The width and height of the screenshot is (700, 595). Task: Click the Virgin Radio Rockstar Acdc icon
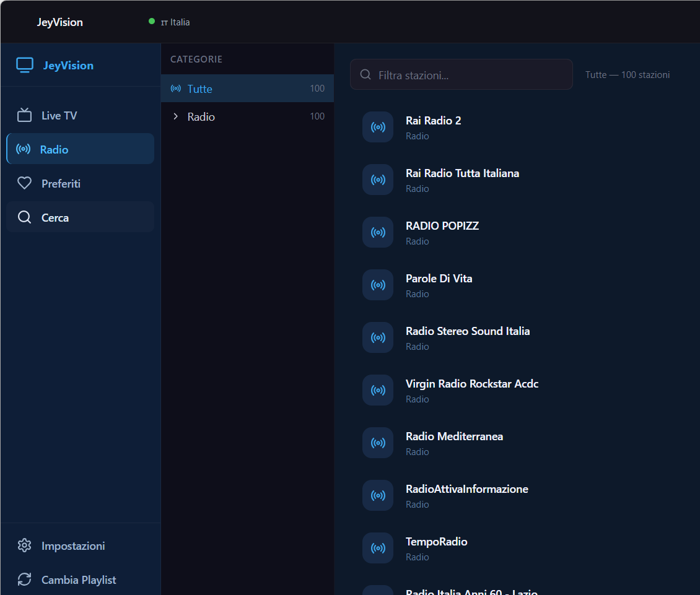pos(378,391)
